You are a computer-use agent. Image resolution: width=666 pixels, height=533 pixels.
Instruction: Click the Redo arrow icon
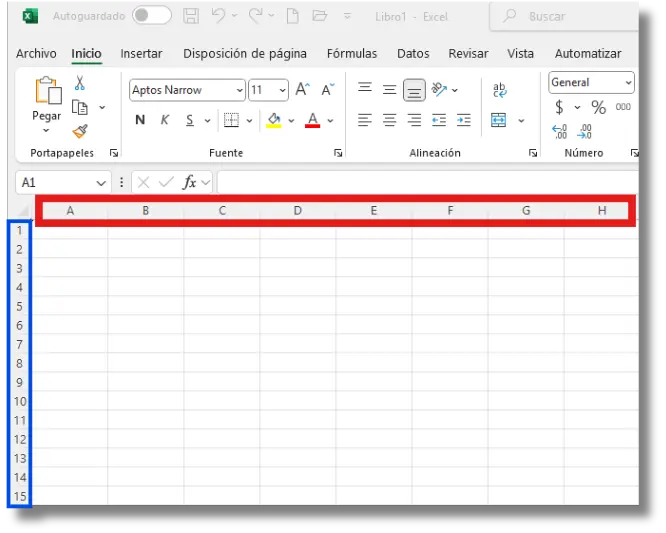point(256,16)
